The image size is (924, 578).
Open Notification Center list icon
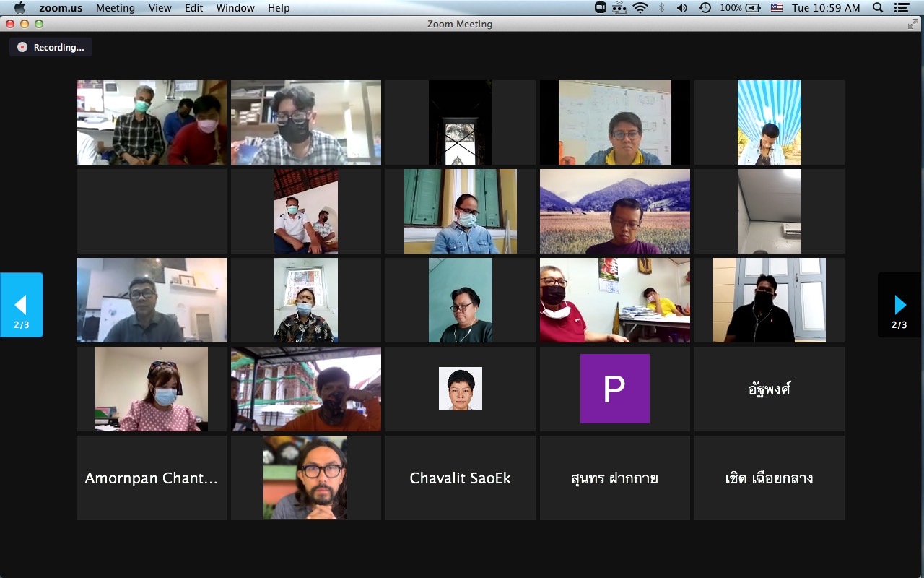tap(901, 8)
